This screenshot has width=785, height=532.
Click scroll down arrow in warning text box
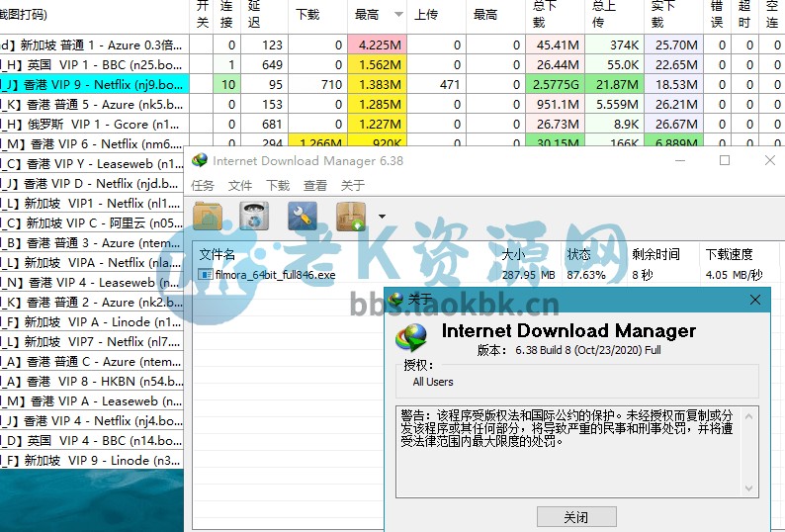click(x=749, y=488)
